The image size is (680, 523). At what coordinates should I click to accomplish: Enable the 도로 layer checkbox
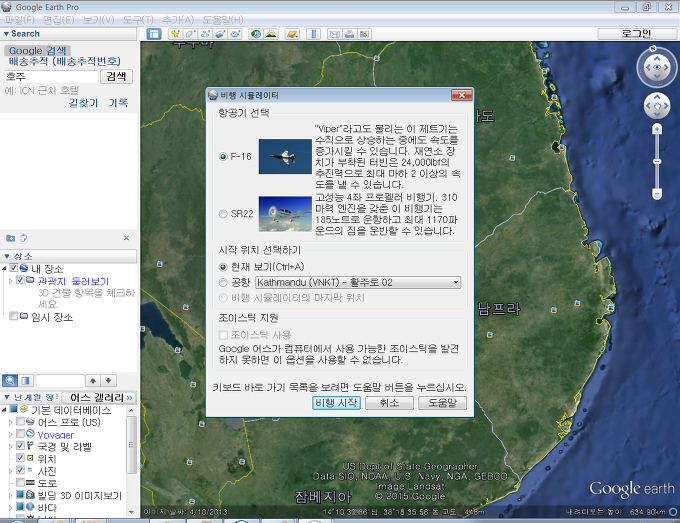pos(20,482)
